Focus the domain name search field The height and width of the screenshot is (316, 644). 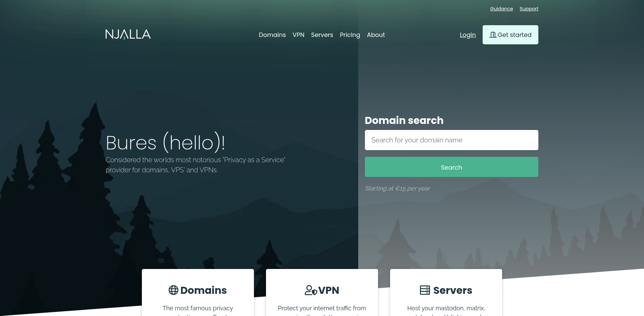(451, 140)
